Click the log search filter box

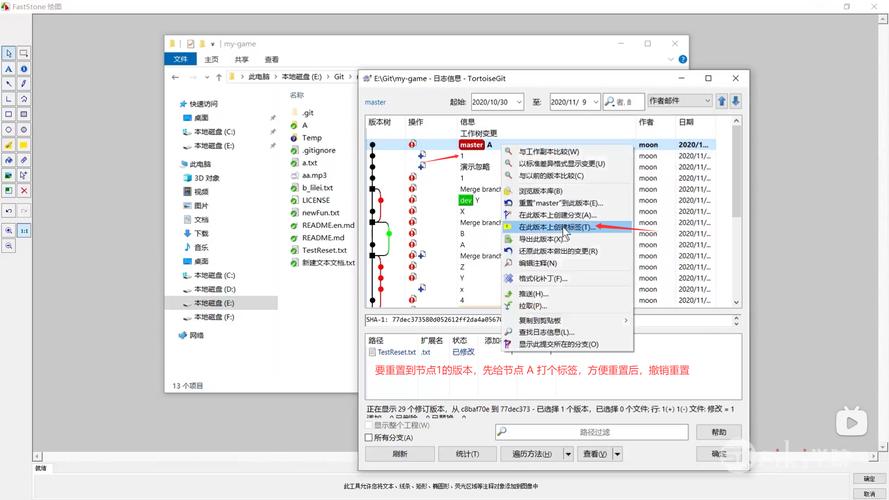pos(624,101)
